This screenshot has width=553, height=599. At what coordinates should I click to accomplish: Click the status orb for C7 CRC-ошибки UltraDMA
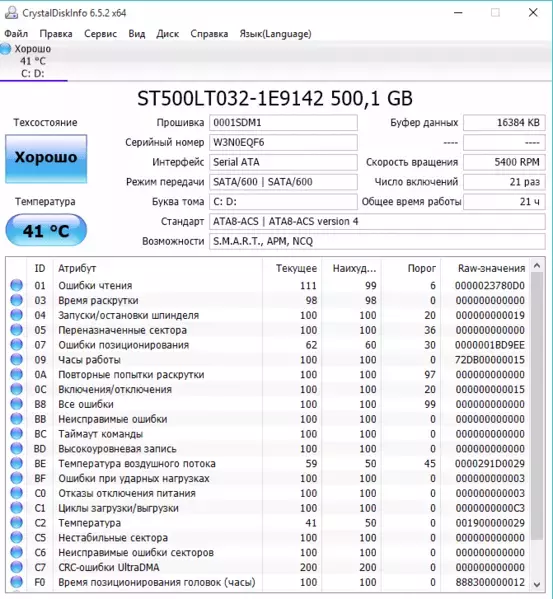(16, 567)
